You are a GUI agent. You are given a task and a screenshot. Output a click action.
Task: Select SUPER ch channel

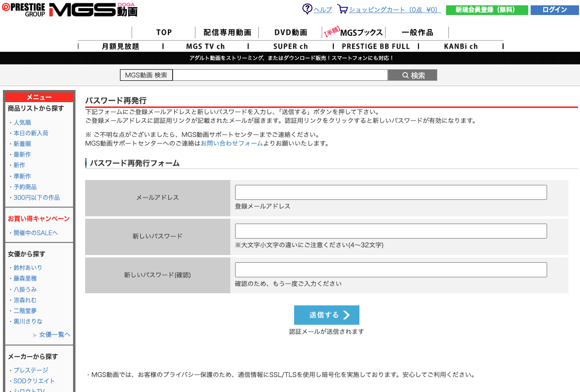coord(291,46)
